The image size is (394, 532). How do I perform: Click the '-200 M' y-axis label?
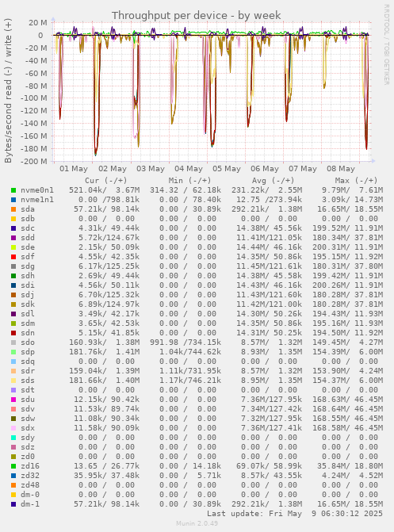pyautogui.click(x=34, y=161)
